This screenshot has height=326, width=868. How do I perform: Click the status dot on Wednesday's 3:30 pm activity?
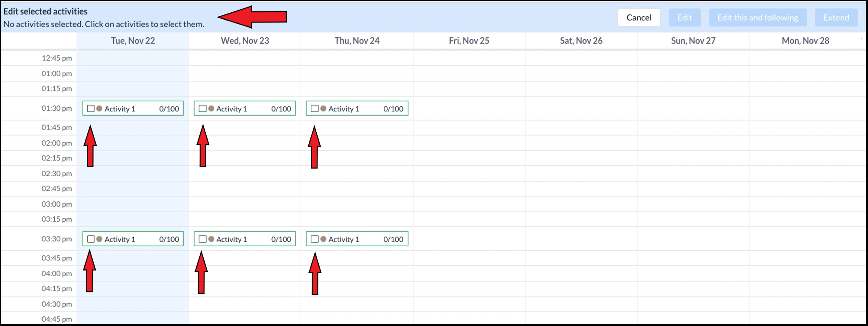(211, 239)
